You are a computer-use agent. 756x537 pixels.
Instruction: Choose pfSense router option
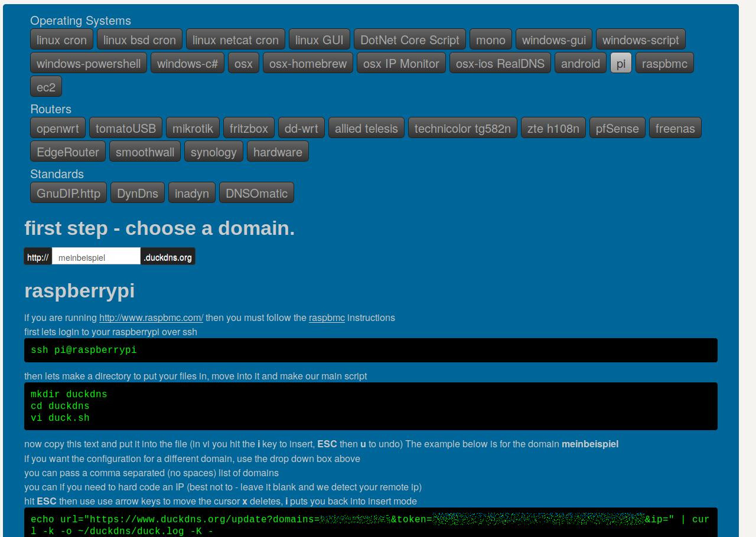click(x=617, y=128)
